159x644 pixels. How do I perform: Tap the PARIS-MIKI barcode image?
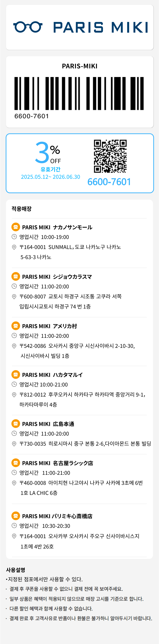79,93
